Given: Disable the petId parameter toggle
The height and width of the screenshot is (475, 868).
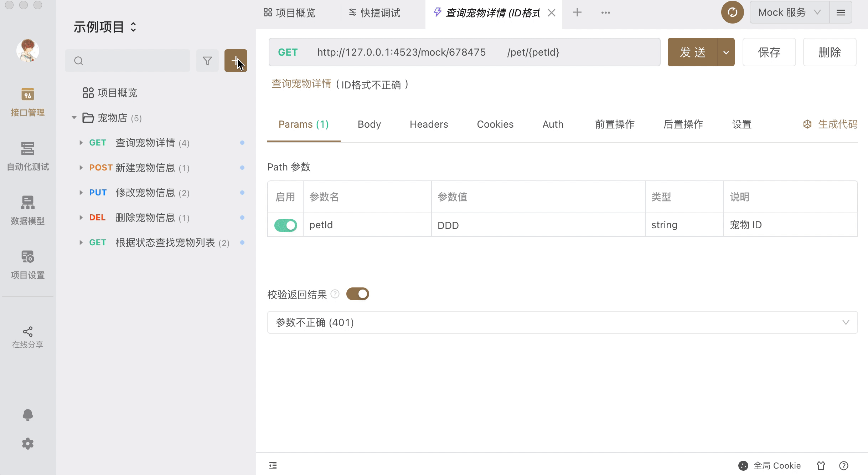Looking at the screenshot, I should (x=285, y=225).
